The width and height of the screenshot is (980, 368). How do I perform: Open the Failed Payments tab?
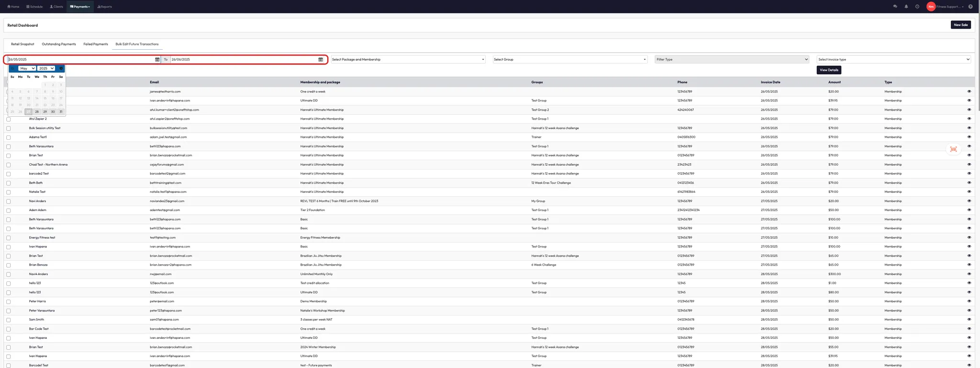96,44
